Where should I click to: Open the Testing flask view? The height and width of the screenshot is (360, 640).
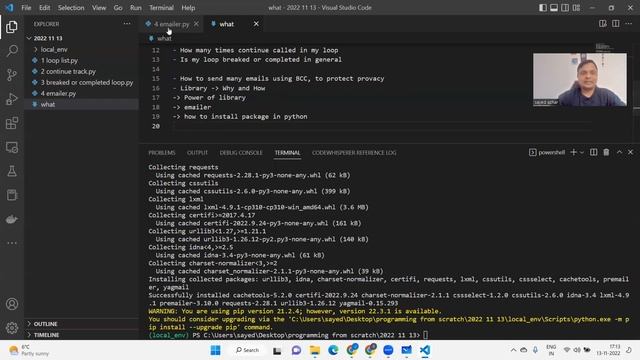coord(12,171)
